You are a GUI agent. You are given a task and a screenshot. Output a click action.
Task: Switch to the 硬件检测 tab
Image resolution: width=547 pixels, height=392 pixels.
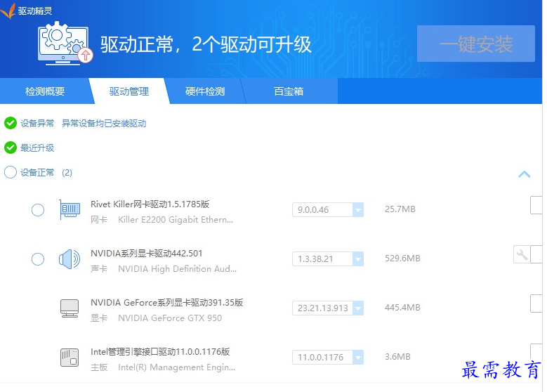pyautogui.click(x=205, y=91)
